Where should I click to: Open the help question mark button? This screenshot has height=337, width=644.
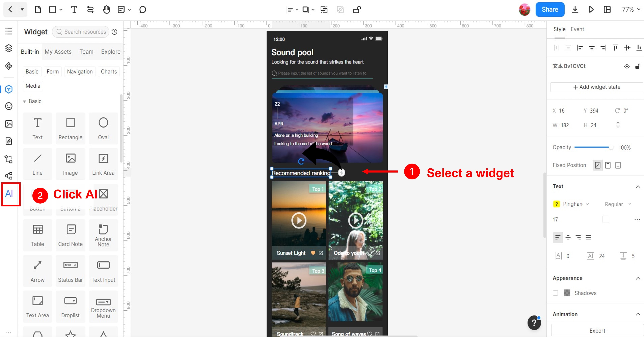click(534, 323)
